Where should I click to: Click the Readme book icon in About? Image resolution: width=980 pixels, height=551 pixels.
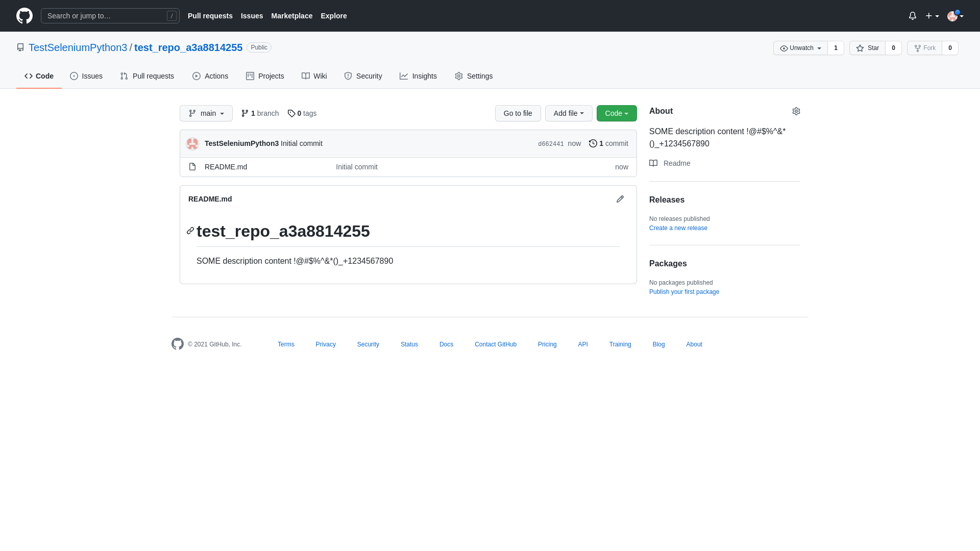pyautogui.click(x=653, y=163)
